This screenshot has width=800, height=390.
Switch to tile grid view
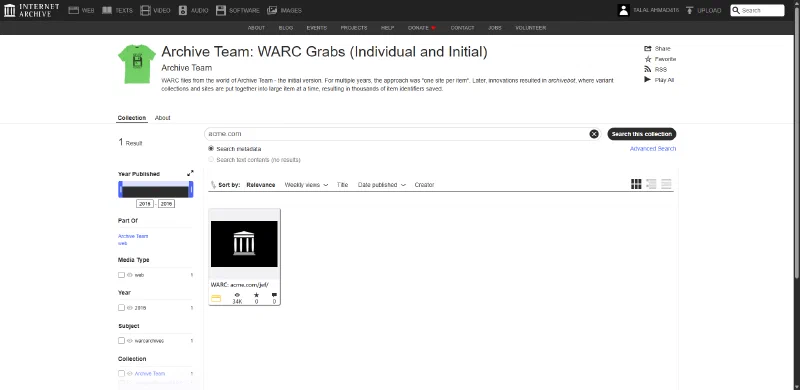point(636,184)
